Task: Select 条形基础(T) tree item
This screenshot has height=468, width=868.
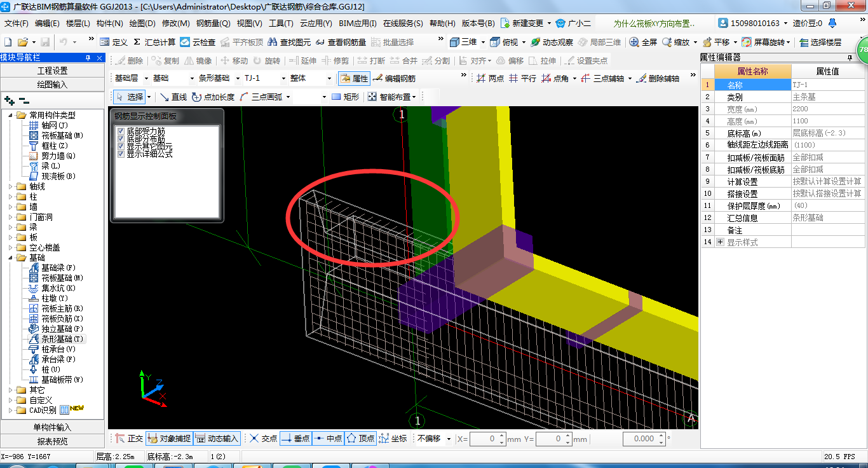Action: 57,339
